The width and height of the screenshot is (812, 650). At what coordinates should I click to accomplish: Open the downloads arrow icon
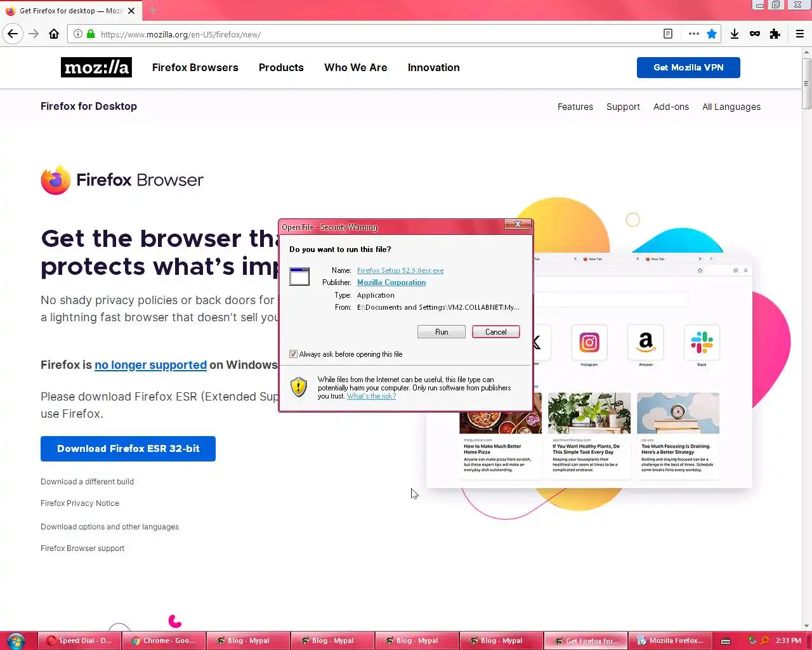tap(735, 34)
